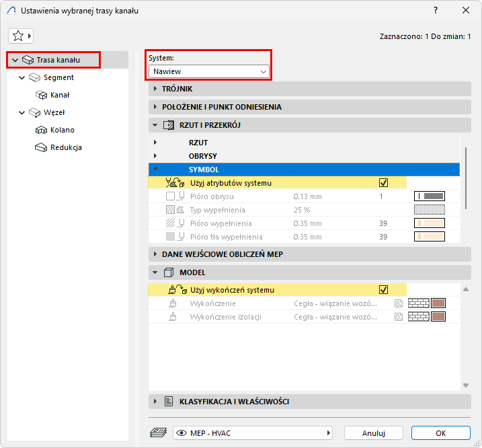Click the Pióro tła wypełnienia color swatch

tap(430, 237)
